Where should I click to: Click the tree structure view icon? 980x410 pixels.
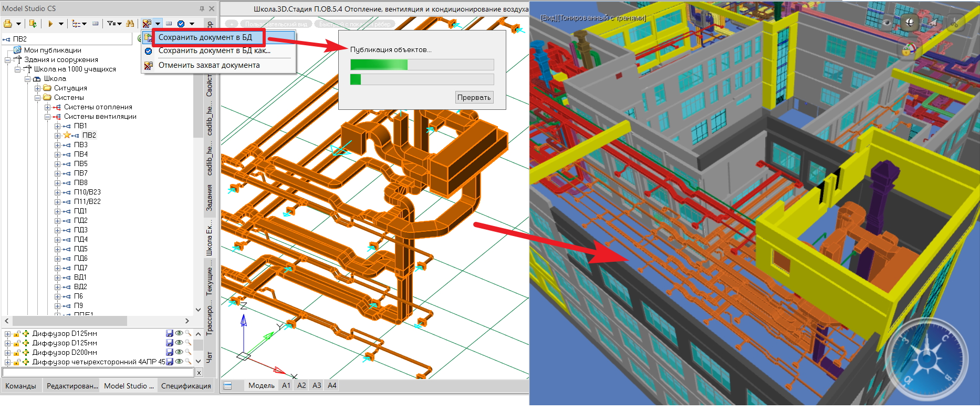[76, 24]
